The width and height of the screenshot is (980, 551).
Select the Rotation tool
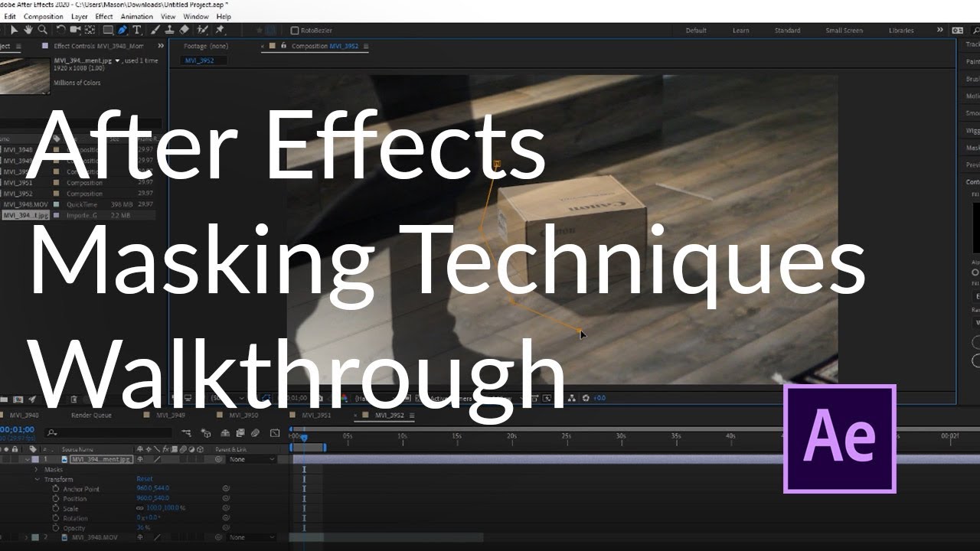pyautogui.click(x=60, y=30)
